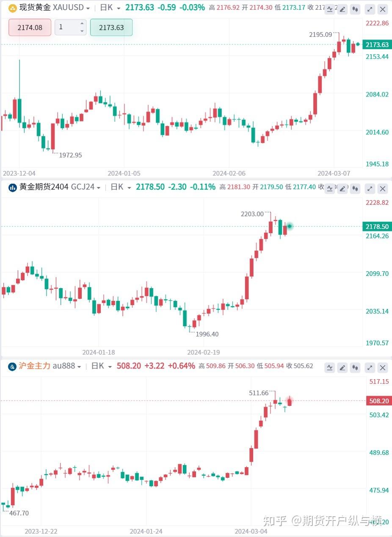This screenshot has height=537, width=392.
Task: Expand the XAUUSD chart to fullscreen
Action: 370,9
